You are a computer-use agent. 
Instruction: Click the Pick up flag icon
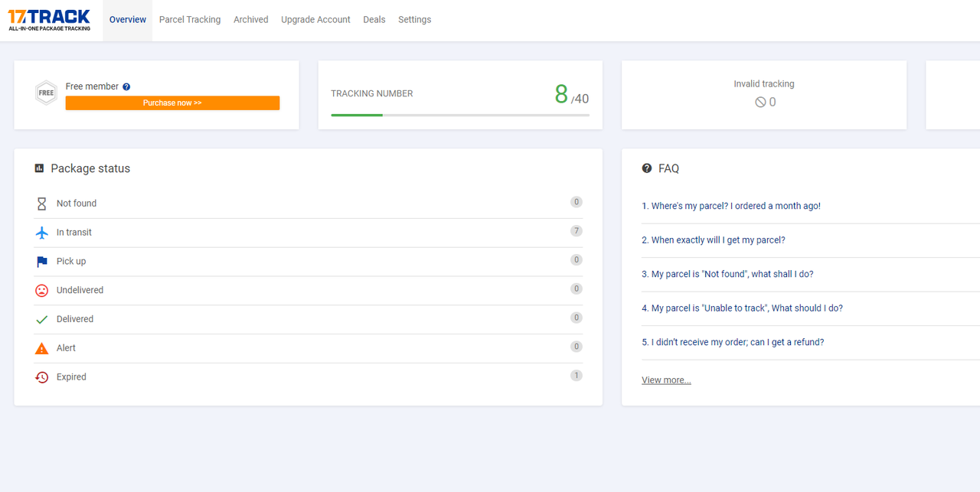(42, 262)
